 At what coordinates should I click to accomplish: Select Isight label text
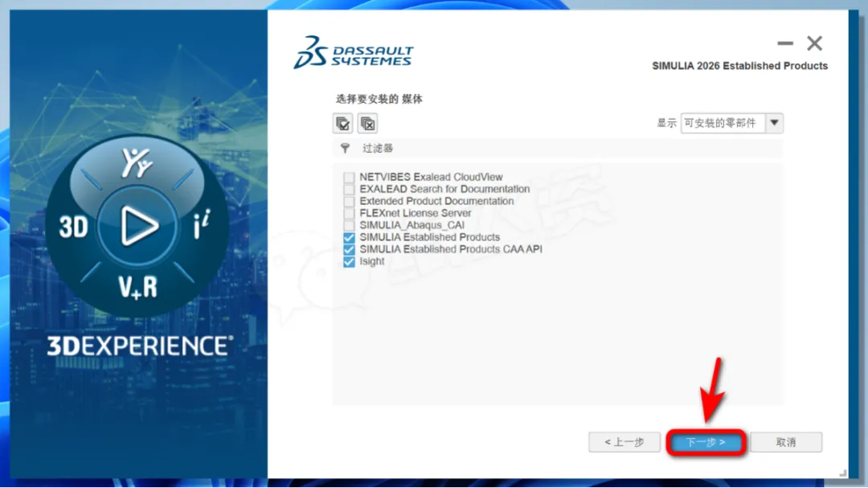372,261
